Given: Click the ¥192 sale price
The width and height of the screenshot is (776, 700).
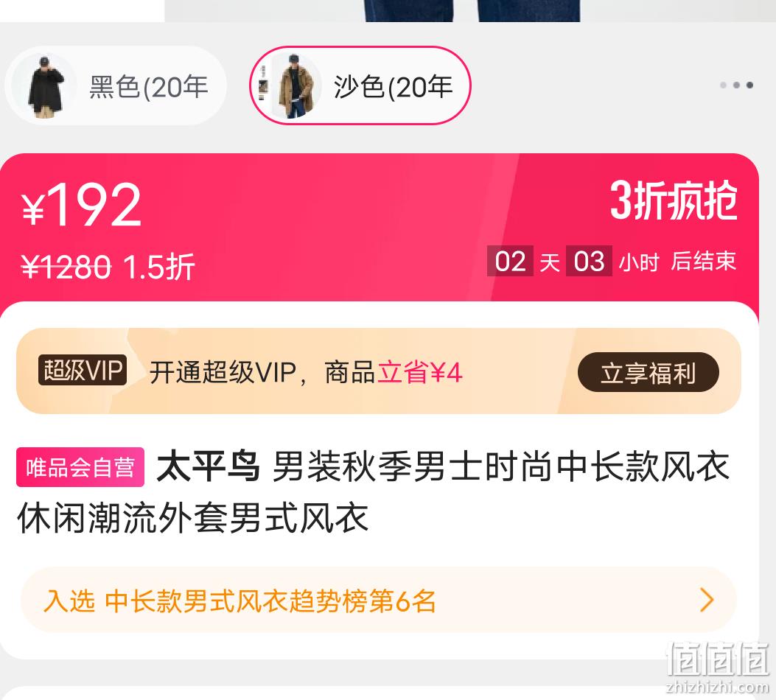Looking at the screenshot, I should (x=82, y=204).
